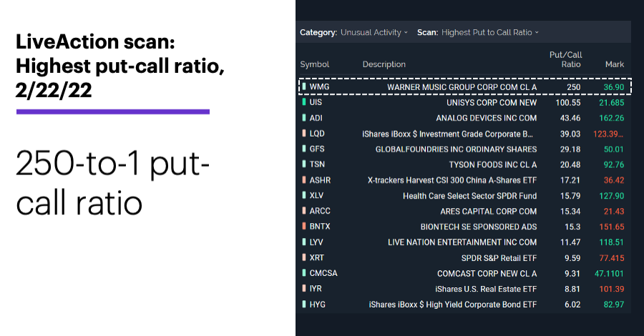Select the WMG symbol

319,87
